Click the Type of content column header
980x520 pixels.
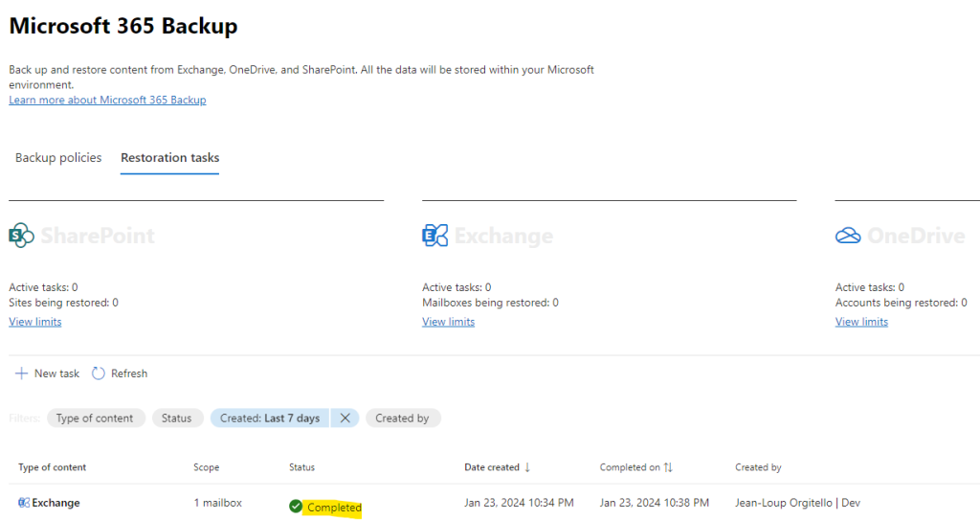pyautogui.click(x=52, y=467)
